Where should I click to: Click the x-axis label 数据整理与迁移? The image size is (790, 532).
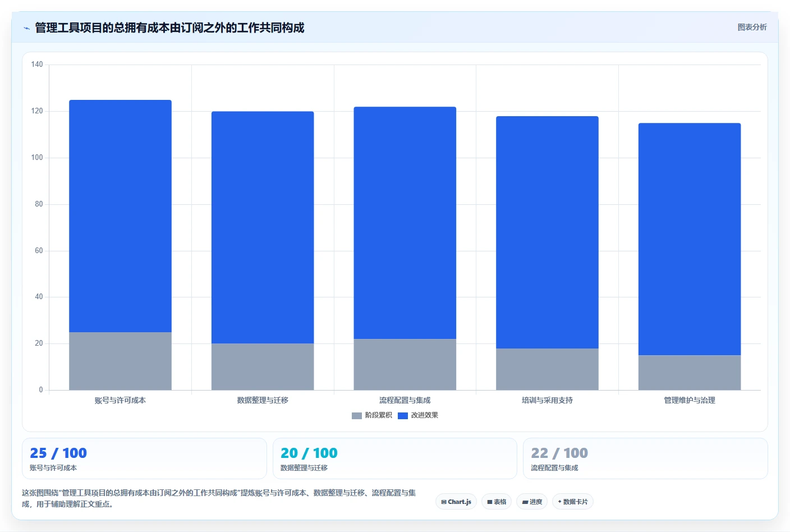(x=263, y=400)
